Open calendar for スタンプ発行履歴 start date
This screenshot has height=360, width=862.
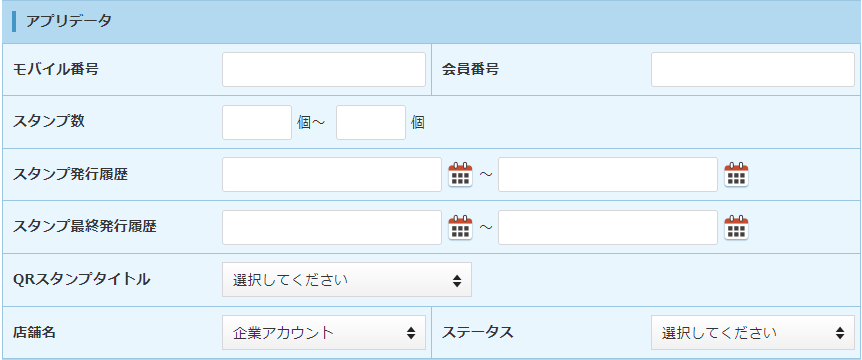[461, 175]
